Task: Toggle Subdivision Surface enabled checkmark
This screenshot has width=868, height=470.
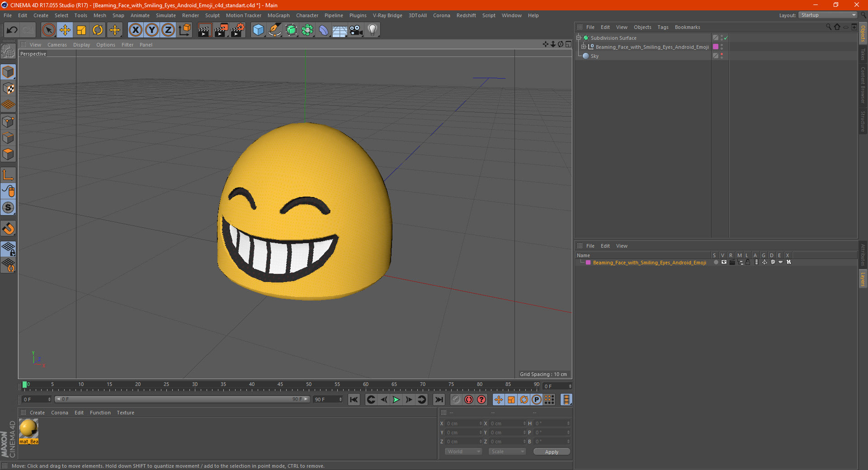Action: coord(726,38)
